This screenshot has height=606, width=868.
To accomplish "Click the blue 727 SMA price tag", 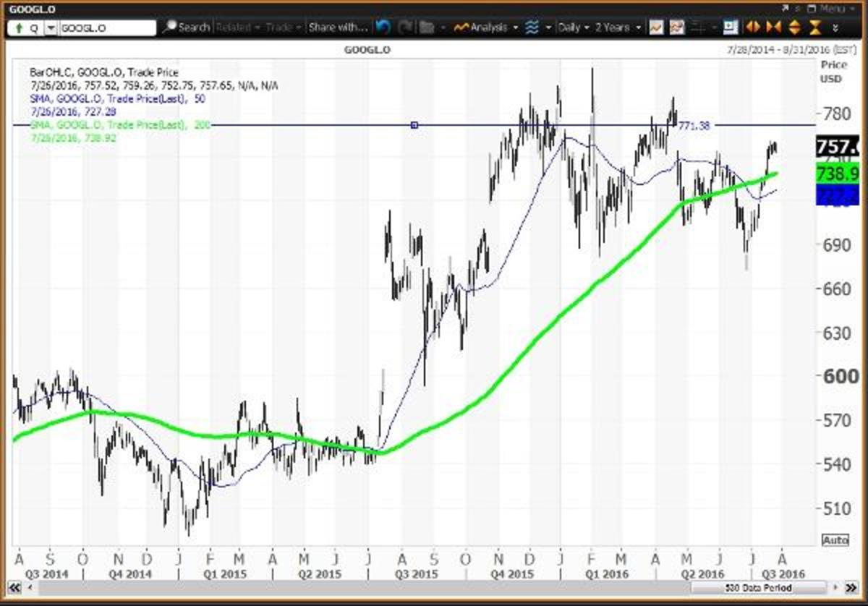I will 837,195.
